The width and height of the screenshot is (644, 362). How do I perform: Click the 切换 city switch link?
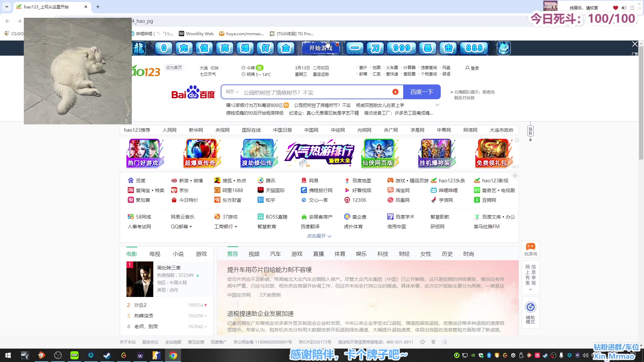tap(214, 68)
